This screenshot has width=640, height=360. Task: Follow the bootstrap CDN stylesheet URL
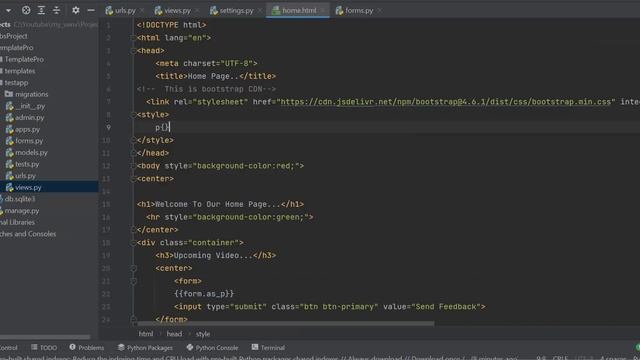445,102
